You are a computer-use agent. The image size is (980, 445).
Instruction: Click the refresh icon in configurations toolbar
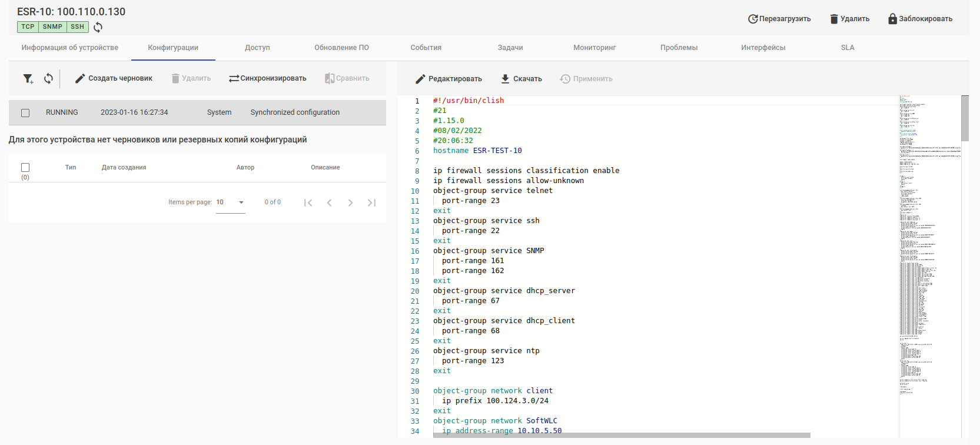pos(48,78)
